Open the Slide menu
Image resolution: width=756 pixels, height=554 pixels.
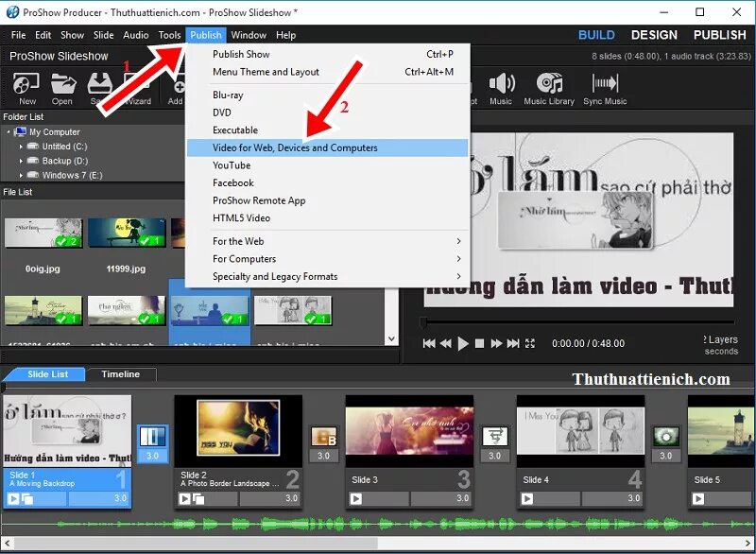pyautogui.click(x=104, y=35)
